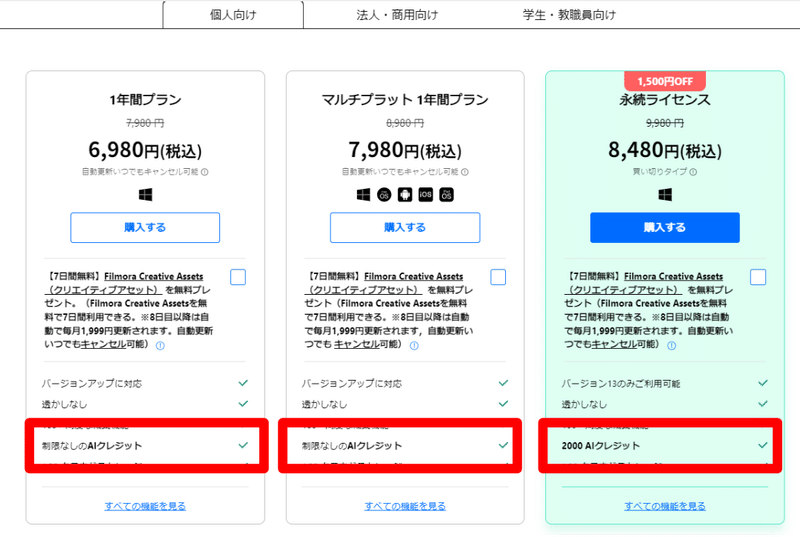Switch to the 個人向け tab

pyautogui.click(x=233, y=15)
